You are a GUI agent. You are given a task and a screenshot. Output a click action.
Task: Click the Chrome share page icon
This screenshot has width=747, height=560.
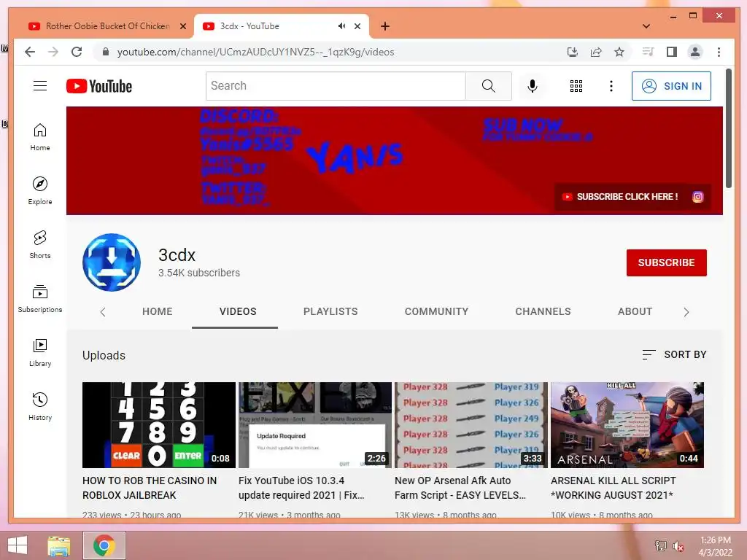click(x=596, y=52)
